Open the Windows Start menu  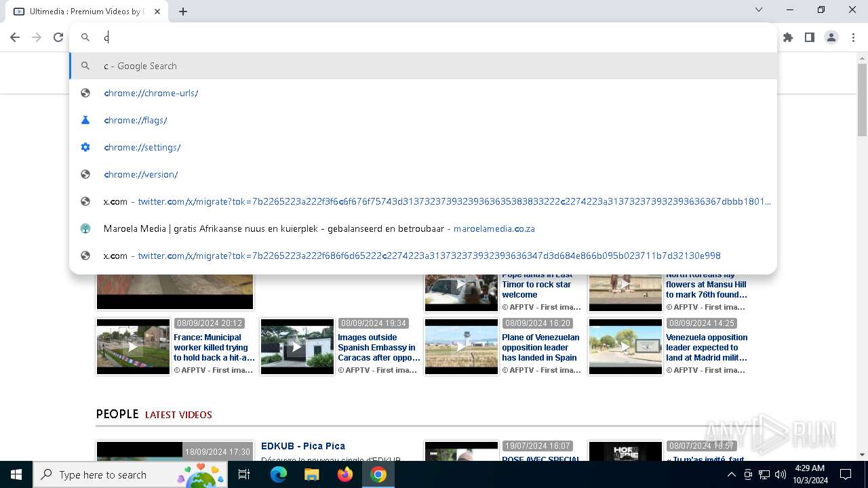click(16, 474)
